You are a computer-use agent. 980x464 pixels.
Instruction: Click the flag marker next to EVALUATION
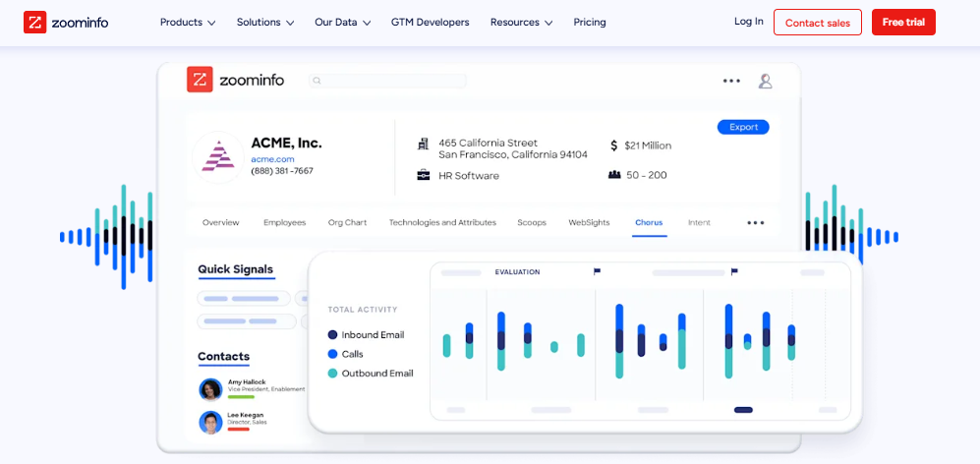597,271
